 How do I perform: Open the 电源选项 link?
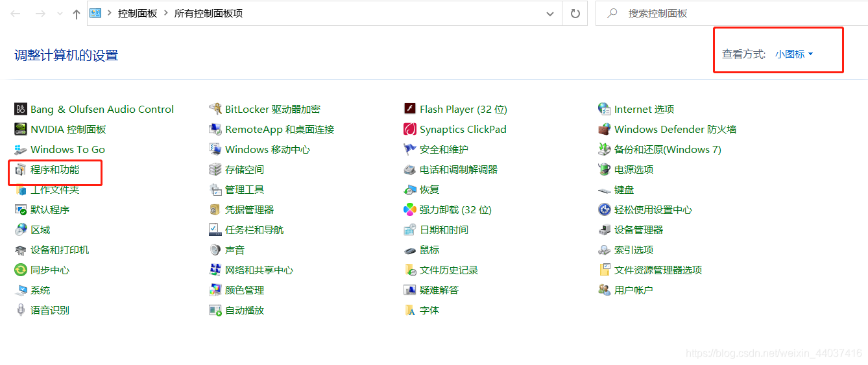(x=634, y=169)
